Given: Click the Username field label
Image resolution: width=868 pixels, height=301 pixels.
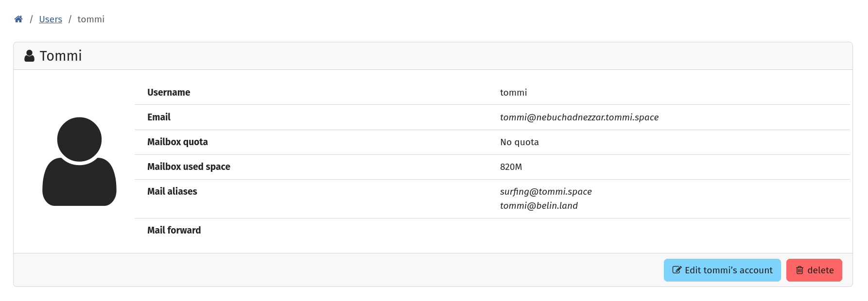Looking at the screenshot, I should click(169, 93).
